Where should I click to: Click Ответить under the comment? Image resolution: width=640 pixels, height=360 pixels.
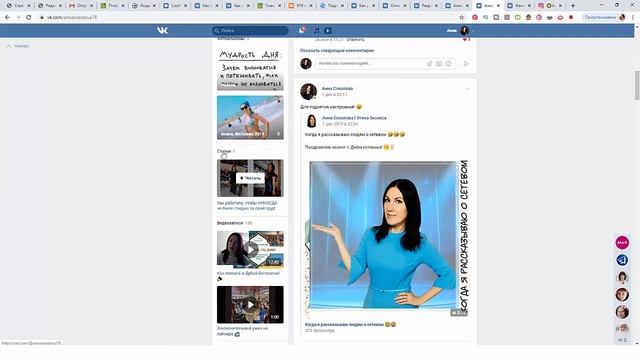[355, 40]
